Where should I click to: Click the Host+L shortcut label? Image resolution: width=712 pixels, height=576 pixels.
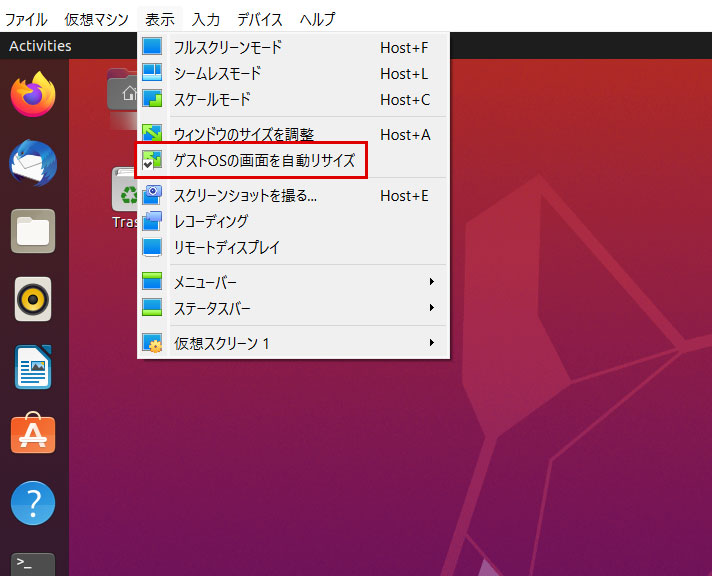404,74
